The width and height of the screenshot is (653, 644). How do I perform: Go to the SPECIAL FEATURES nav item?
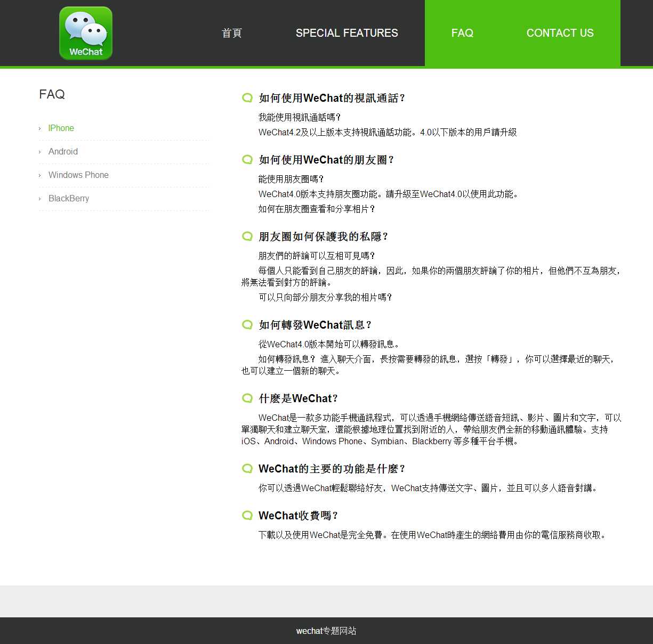[x=346, y=33]
